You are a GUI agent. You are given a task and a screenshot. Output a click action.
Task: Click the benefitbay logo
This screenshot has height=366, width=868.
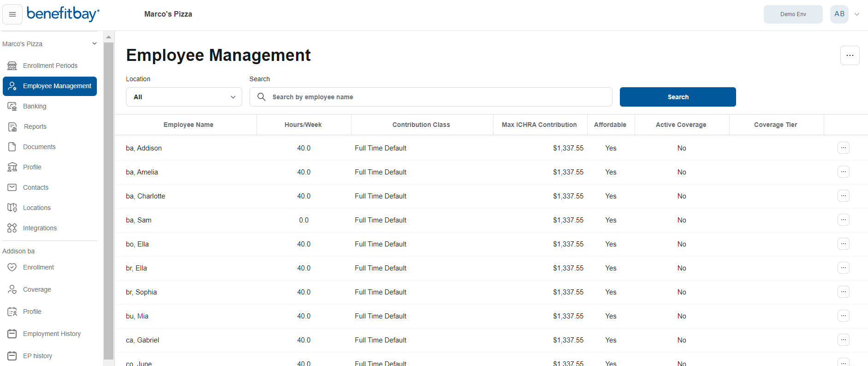pyautogui.click(x=63, y=14)
